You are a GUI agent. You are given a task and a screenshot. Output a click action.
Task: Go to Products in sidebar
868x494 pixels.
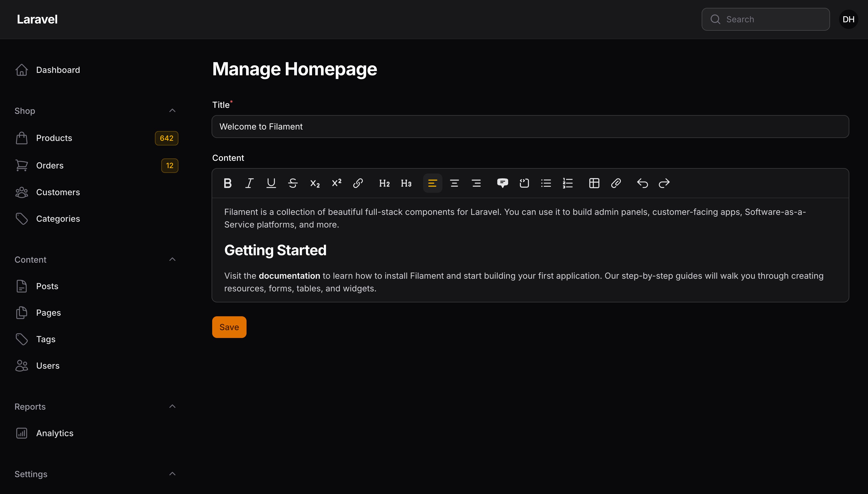[96, 138]
